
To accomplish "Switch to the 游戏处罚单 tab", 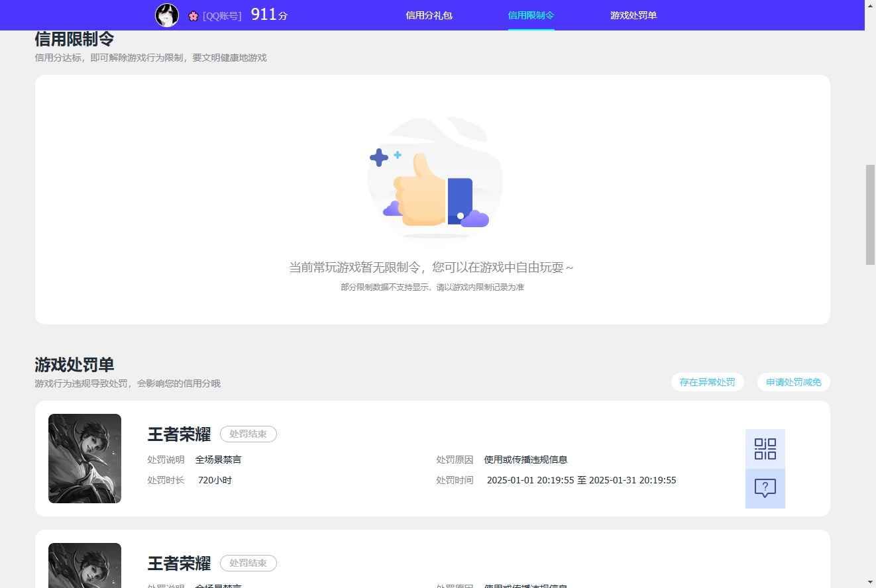I will coord(633,15).
